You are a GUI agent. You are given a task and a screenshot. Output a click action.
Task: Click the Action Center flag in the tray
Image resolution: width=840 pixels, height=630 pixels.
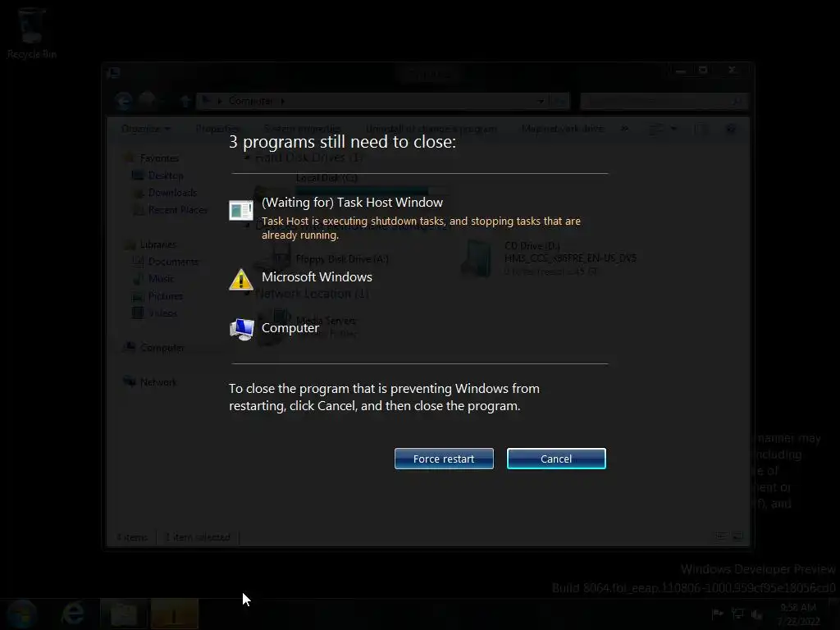coord(717,614)
